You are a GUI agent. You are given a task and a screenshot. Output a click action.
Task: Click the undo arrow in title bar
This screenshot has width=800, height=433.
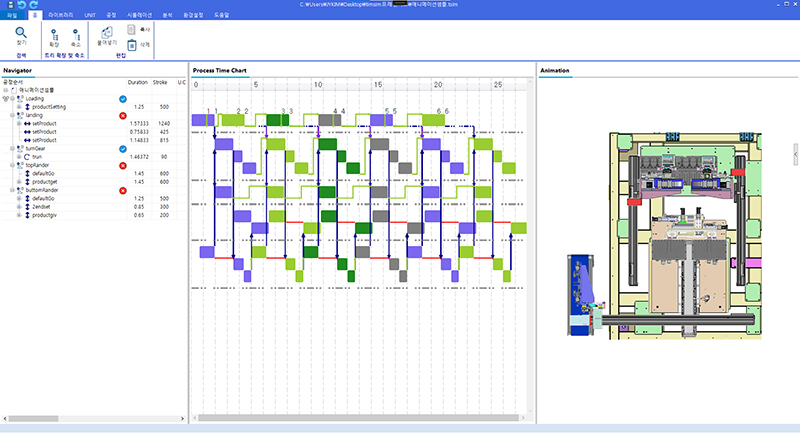[x=21, y=5]
